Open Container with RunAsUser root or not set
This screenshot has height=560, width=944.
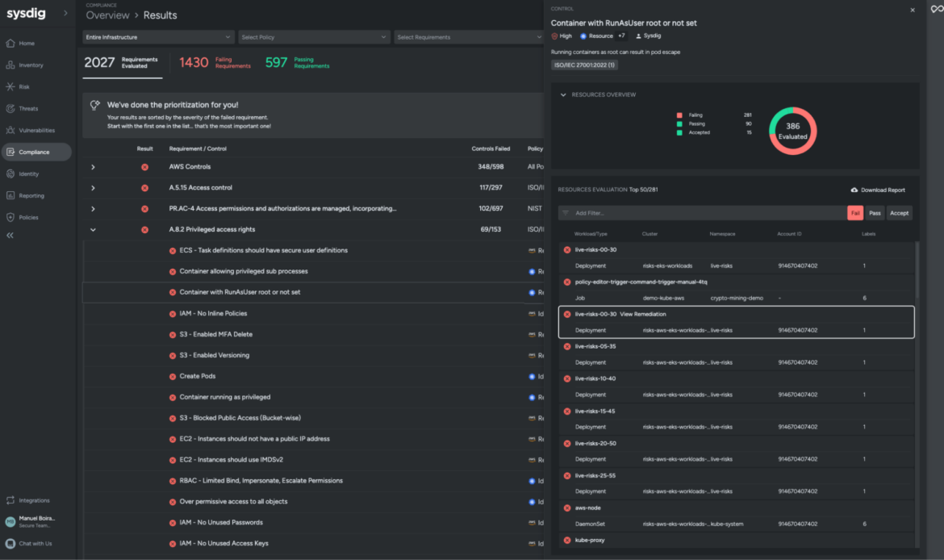click(x=240, y=292)
